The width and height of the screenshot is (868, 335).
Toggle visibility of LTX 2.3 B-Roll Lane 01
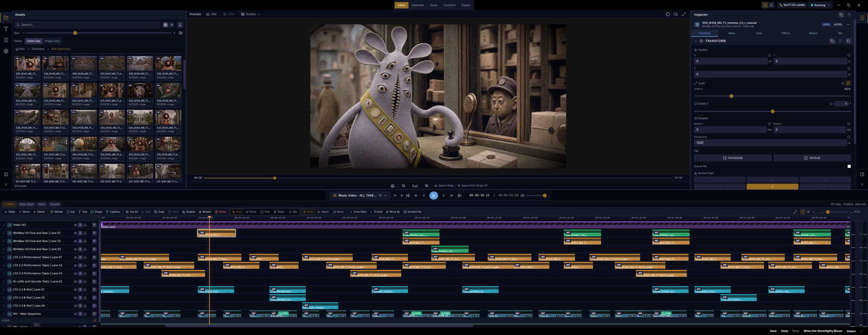(x=75, y=289)
